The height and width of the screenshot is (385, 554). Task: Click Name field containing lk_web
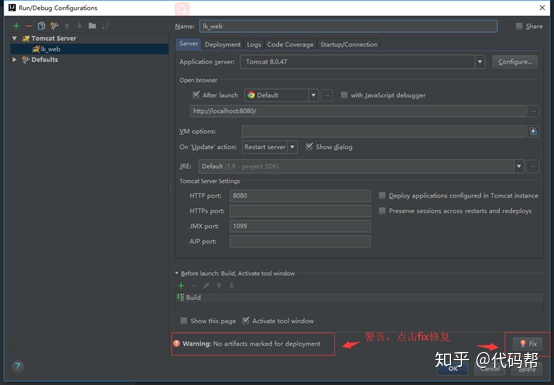tap(348, 26)
